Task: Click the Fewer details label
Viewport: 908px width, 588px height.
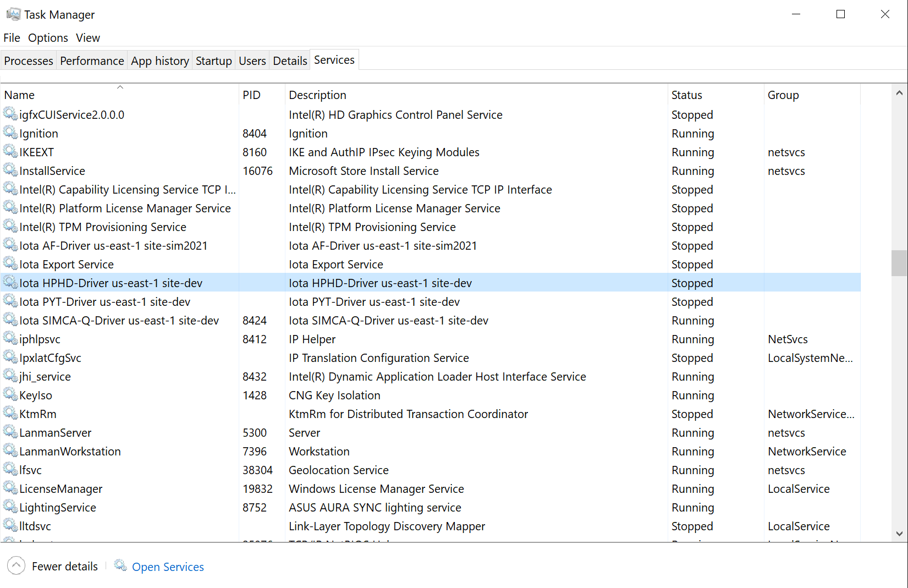Action: 65,567
